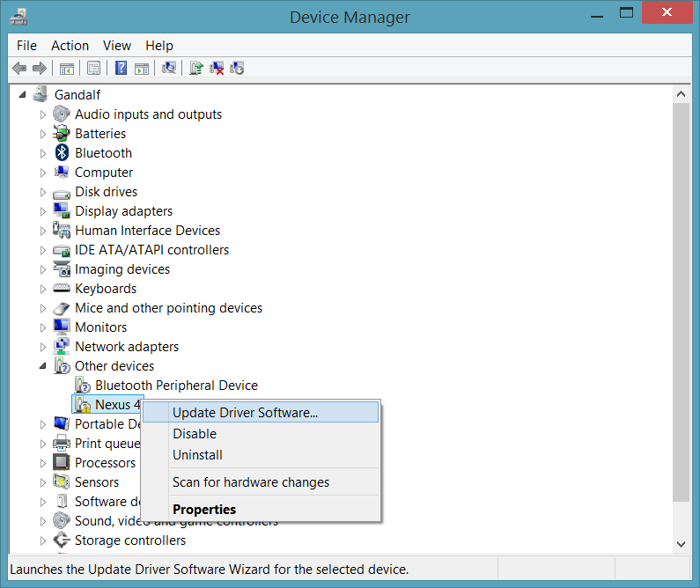Viewport: 700px width, 588px height.
Task: Collapse the Gandalf root computer node
Action: click(x=22, y=95)
